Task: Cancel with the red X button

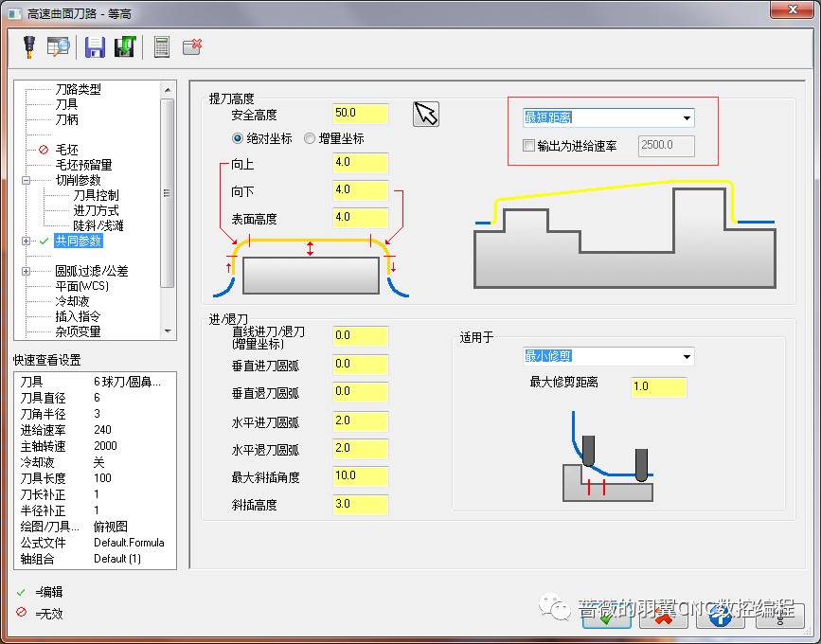Action: coord(664,617)
